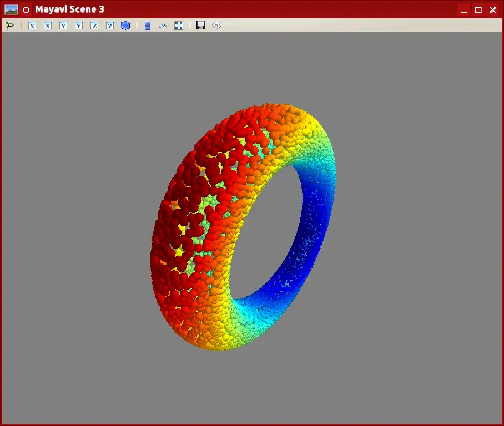Image resolution: width=504 pixels, height=426 pixels.
Task: Toggle the axes orientation indicator
Action: 163,26
